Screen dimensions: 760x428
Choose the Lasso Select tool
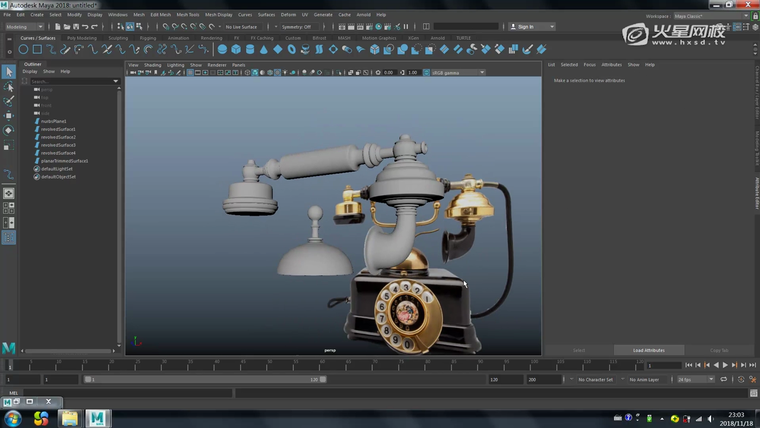9,87
